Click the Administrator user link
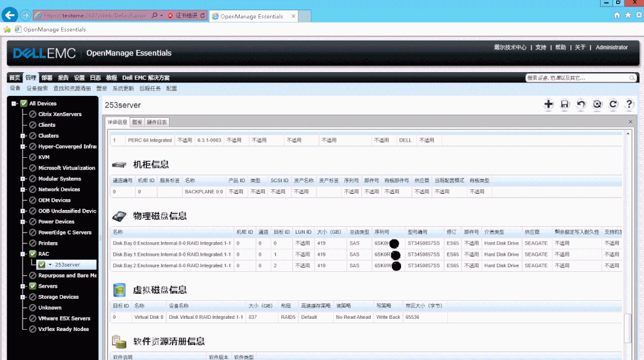Viewport: 644px width, 360px height. pyautogui.click(x=612, y=47)
